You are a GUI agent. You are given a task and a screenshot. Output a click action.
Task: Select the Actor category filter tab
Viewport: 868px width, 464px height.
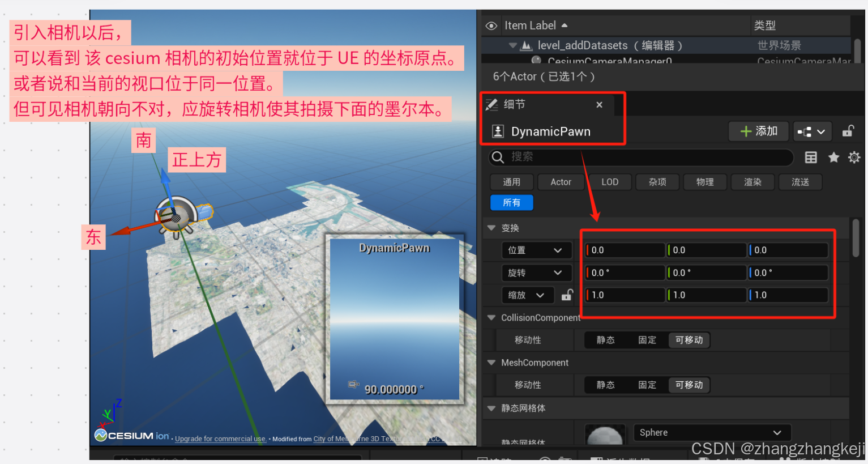pos(561,182)
